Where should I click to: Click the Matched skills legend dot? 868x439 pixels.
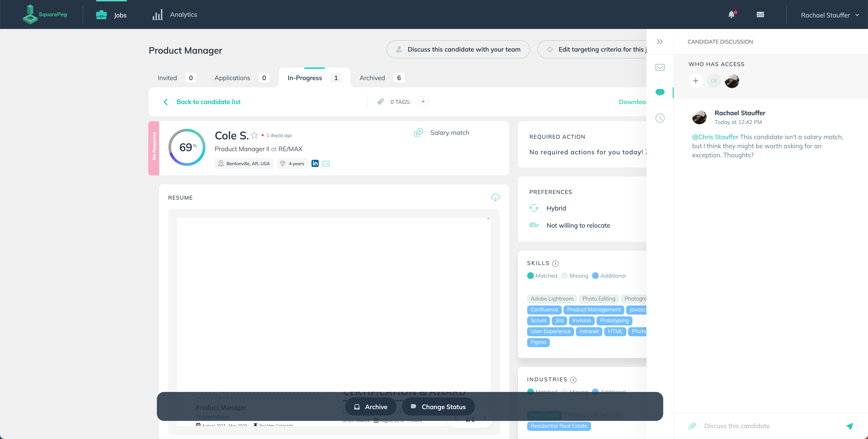point(530,276)
